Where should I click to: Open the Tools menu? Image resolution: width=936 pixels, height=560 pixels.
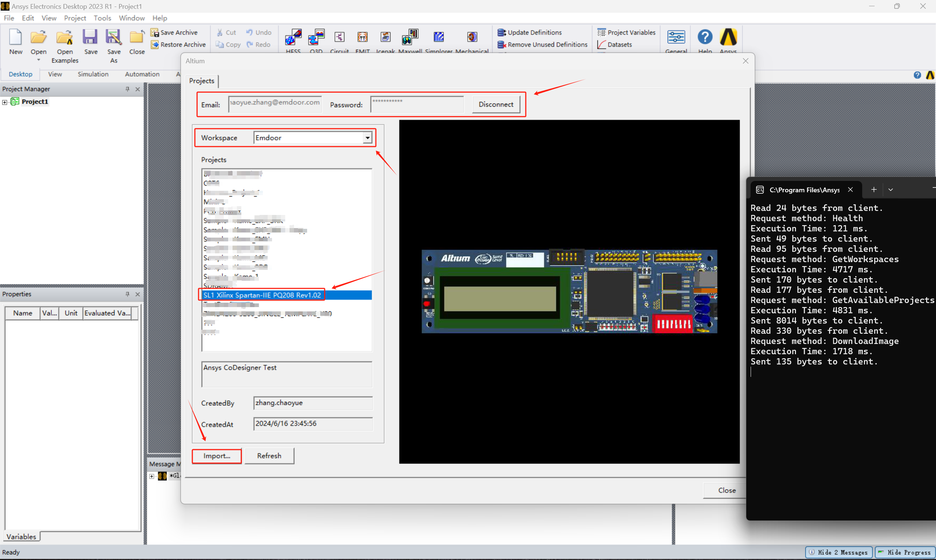102,18
